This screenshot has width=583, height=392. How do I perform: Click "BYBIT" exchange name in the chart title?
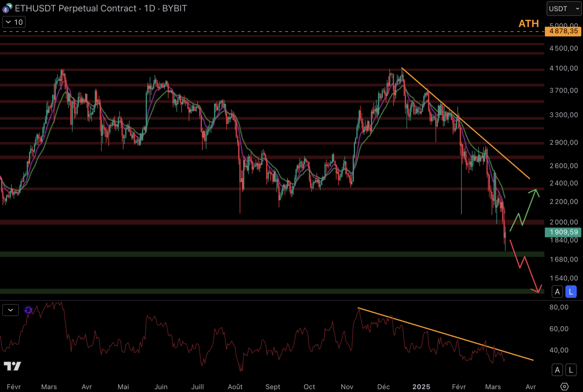174,8
